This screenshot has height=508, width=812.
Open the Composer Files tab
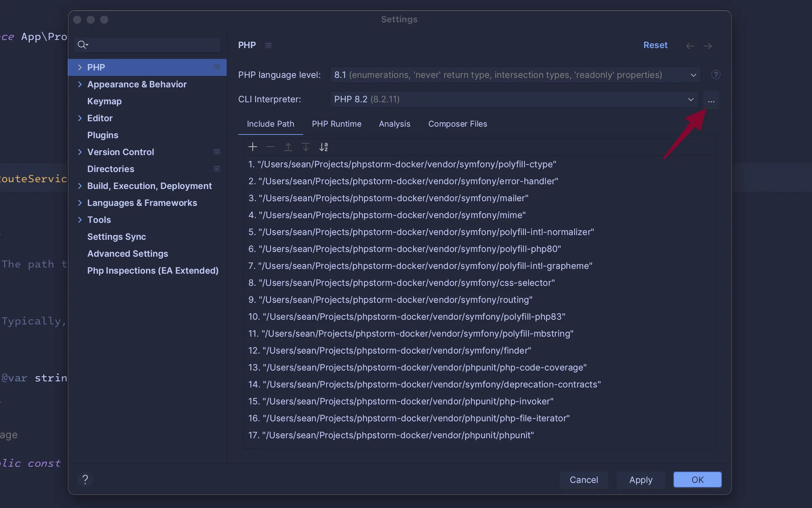coord(457,124)
